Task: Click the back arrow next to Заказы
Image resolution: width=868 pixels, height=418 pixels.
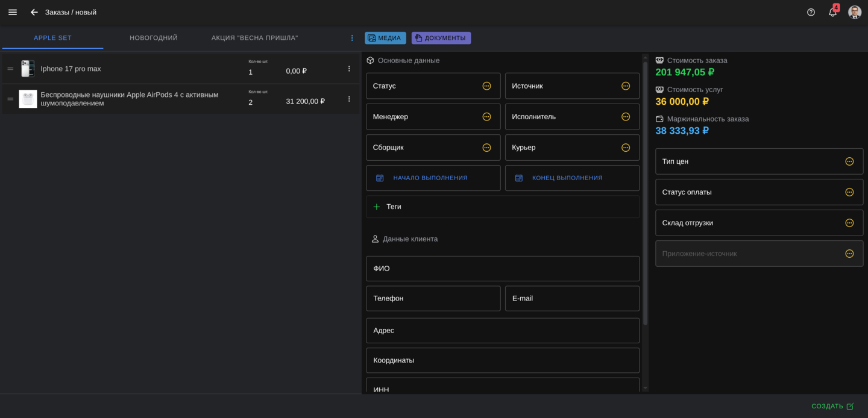Action: 34,12
